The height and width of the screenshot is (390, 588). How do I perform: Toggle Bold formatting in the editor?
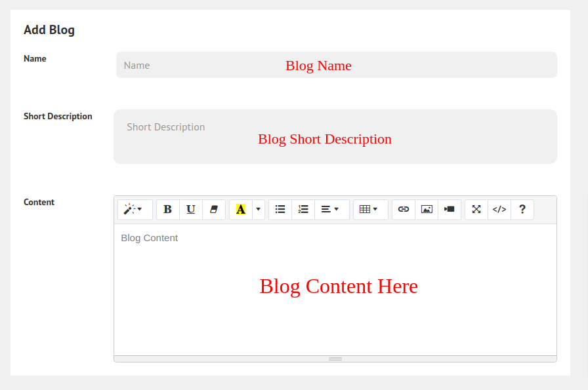(168, 209)
